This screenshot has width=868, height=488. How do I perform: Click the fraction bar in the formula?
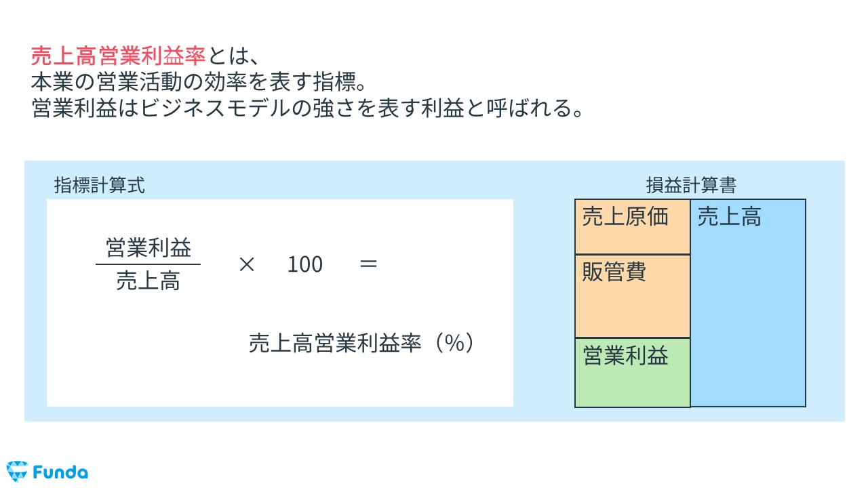pyautogui.click(x=149, y=265)
